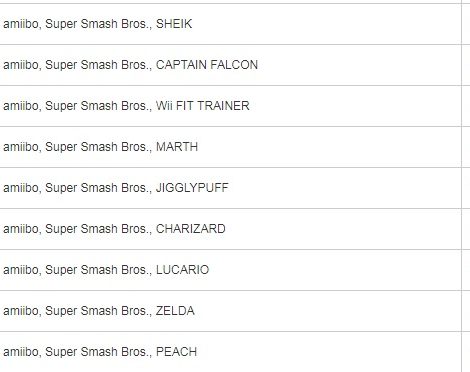Click the Wii FIT TRAINER amiibo entry

tap(231, 106)
